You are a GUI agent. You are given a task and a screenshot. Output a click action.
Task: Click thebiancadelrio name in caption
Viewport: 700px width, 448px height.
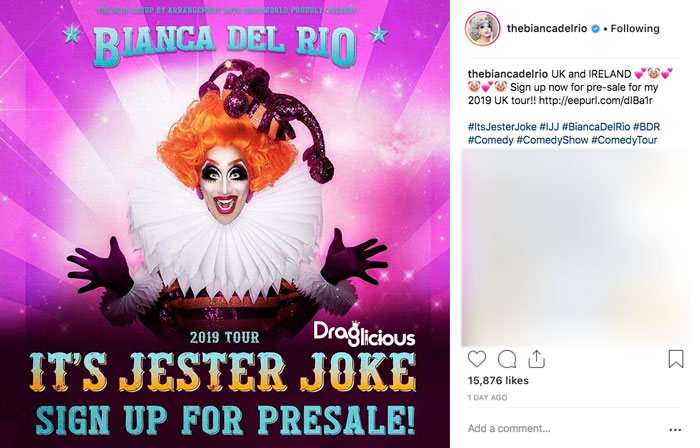coord(508,74)
